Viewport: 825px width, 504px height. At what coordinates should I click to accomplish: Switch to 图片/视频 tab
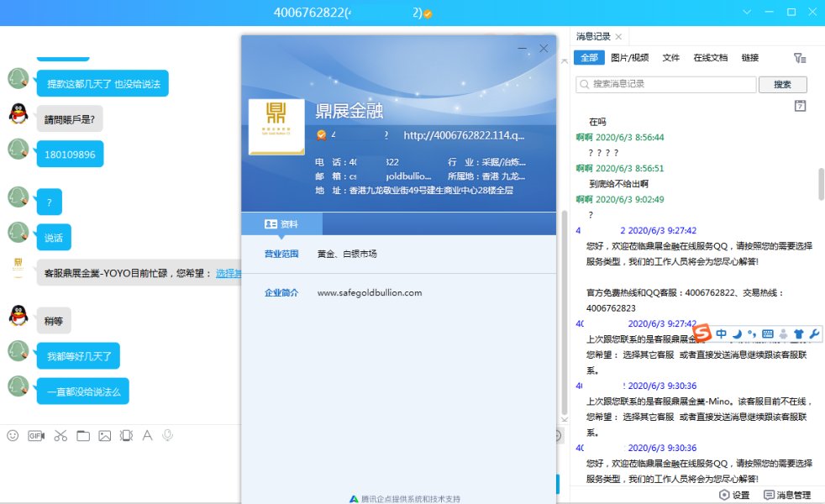[x=629, y=58]
